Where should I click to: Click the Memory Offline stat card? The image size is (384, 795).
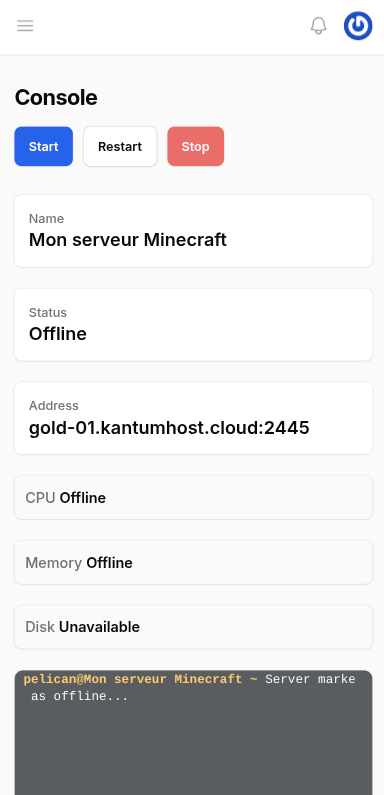tap(193, 562)
